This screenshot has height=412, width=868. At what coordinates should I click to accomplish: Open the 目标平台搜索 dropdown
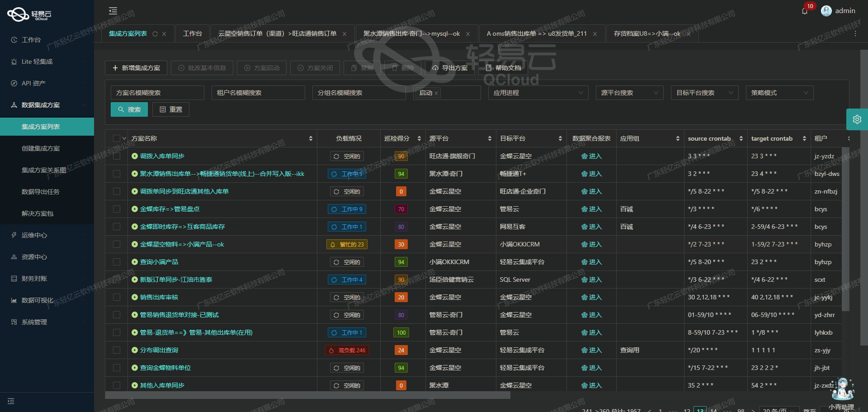(x=704, y=93)
